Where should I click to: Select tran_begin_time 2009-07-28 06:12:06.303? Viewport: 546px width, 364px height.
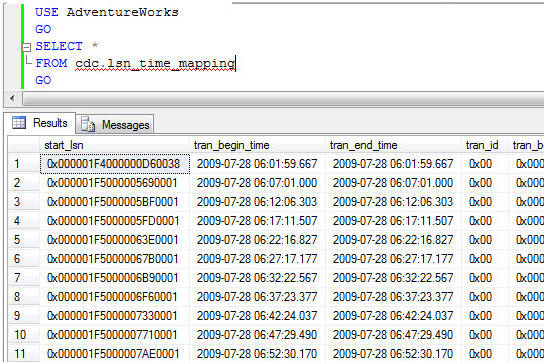pos(257,202)
